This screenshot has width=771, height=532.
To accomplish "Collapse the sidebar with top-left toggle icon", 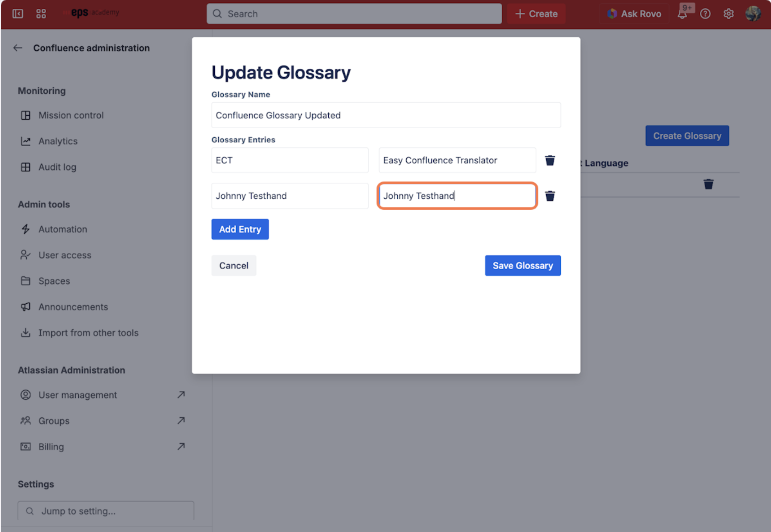I will click(18, 14).
